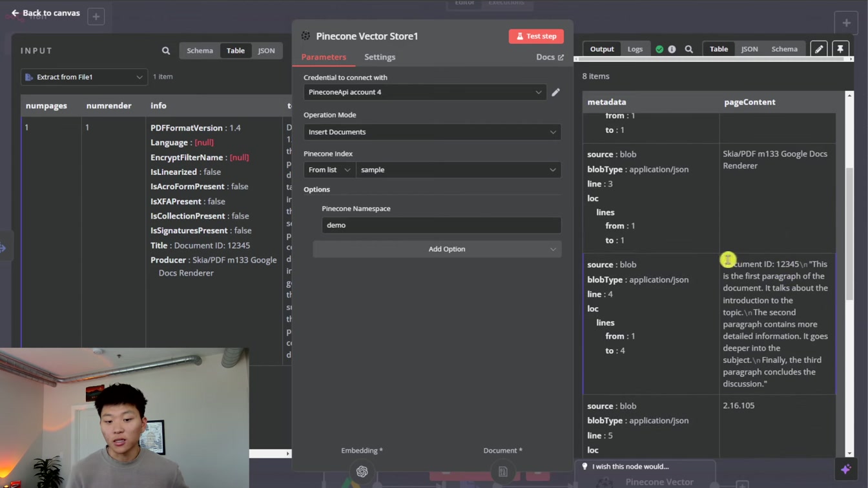Click the plus button near the top right
This screenshot has width=868, height=488.
846,23
